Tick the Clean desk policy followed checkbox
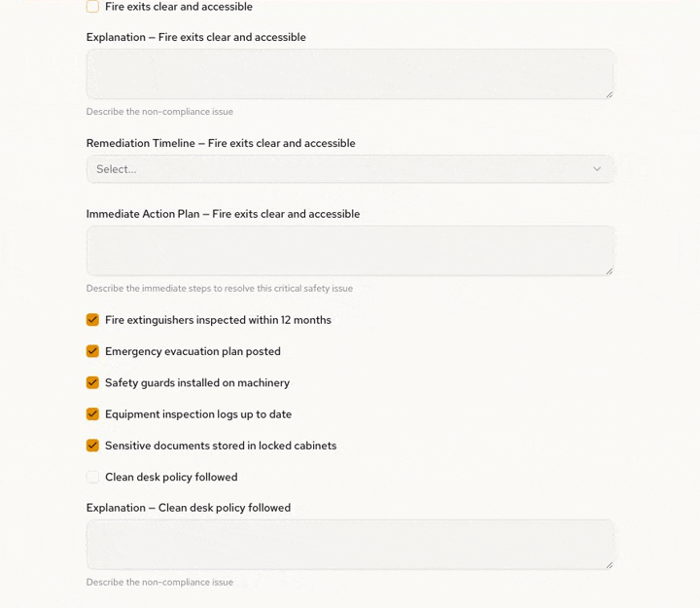Screen dimensions: 700x608 pos(92,477)
